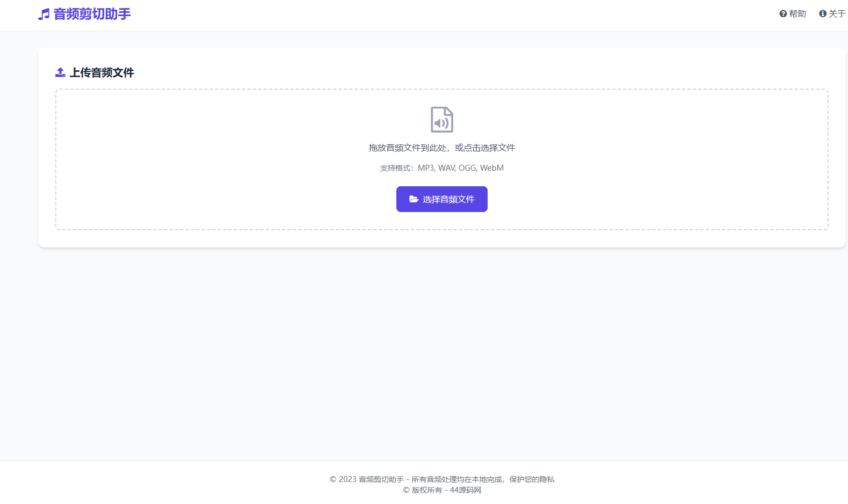Click the © 2023 音频剪切助手 footer text
Screen dimensions: 848x504
[367, 479]
